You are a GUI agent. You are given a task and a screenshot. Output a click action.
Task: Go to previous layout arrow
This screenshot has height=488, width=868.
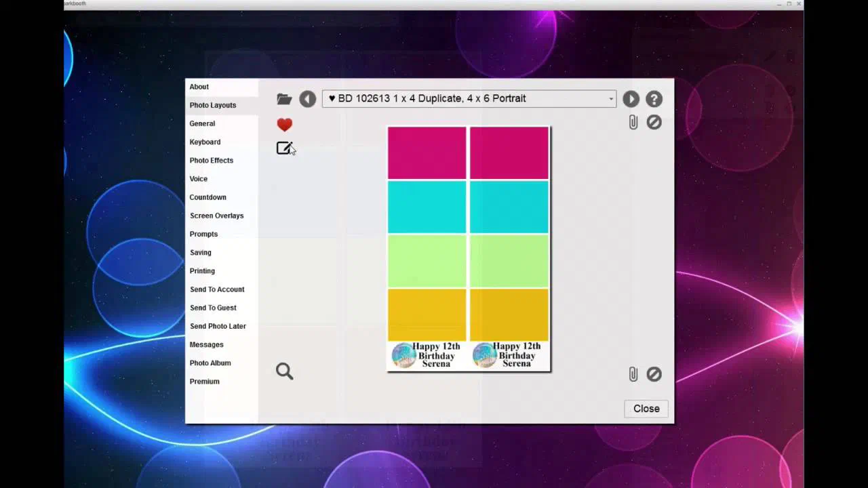point(308,99)
